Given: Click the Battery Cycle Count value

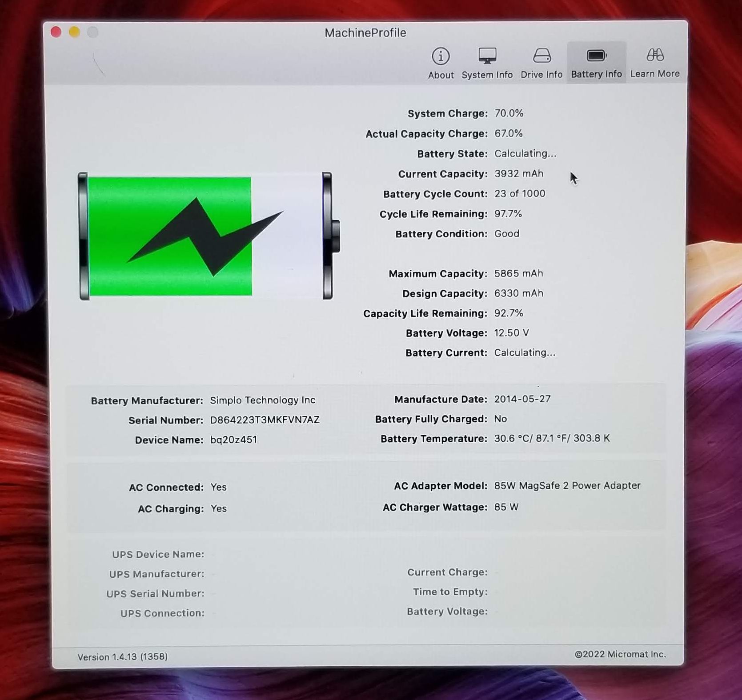Looking at the screenshot, I should coord(519,194).
